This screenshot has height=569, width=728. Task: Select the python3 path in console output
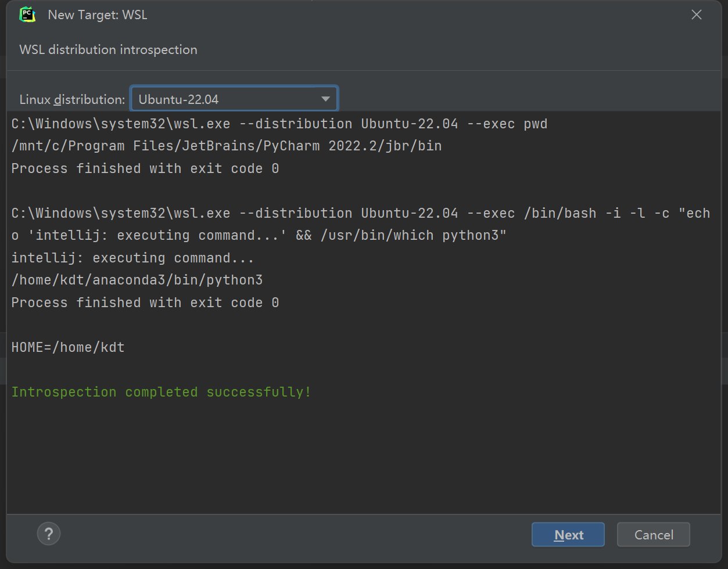[138, 280]
